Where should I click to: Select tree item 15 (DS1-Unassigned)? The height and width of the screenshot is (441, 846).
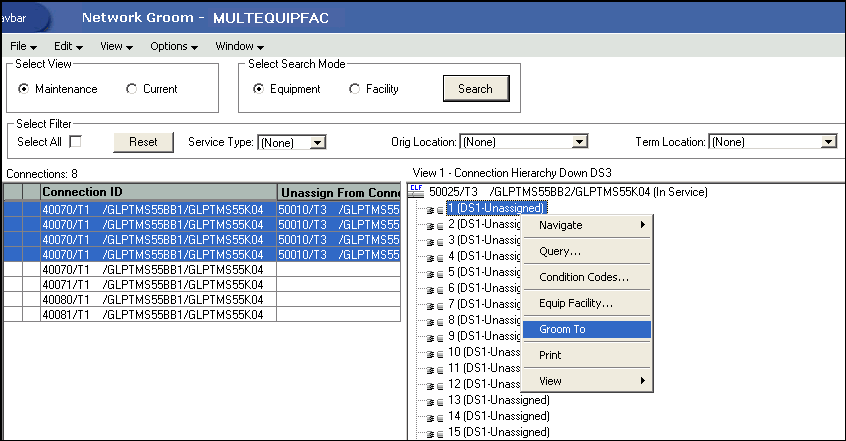click(499, 432)
